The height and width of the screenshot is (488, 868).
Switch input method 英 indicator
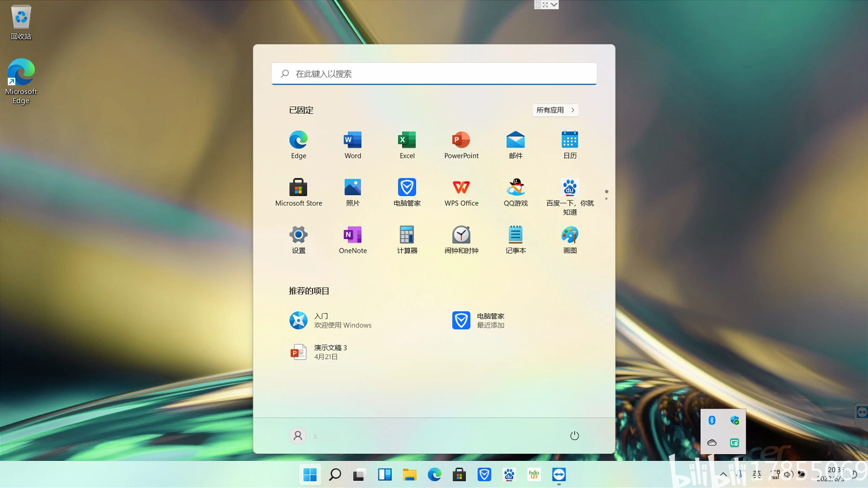tap(757, 474)
